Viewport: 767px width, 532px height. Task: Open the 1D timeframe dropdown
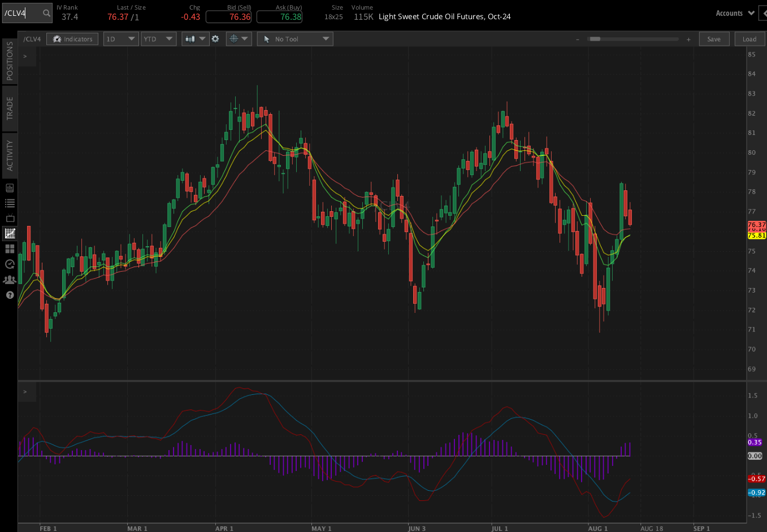[x=120, y=38]
